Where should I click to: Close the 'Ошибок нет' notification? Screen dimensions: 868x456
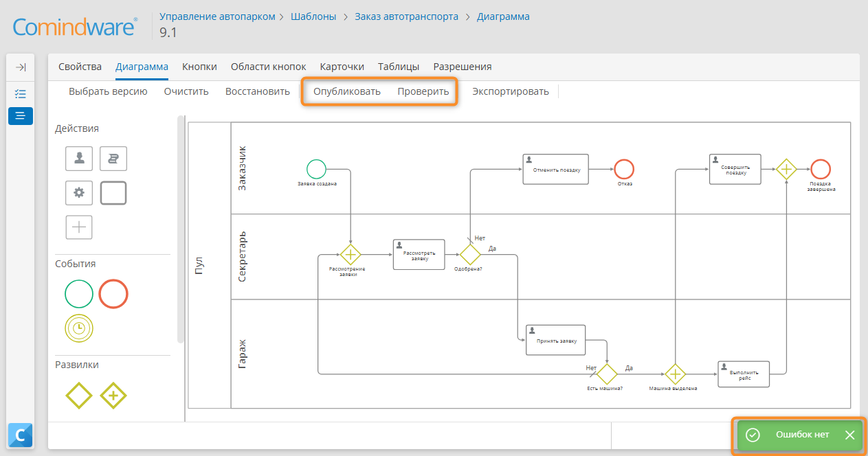pos(849,435)
